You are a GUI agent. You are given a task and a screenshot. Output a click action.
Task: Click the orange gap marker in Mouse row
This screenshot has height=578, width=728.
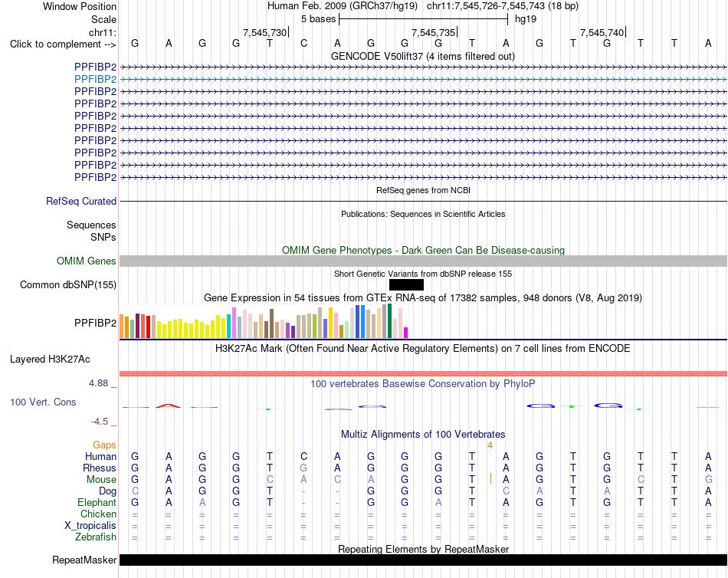[x=490, y=478]
